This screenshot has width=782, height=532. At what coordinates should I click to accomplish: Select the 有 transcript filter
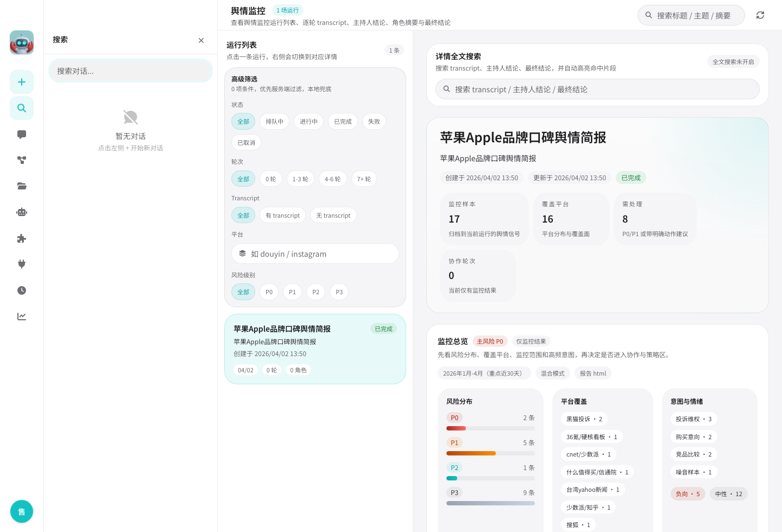tap(282, 216)
